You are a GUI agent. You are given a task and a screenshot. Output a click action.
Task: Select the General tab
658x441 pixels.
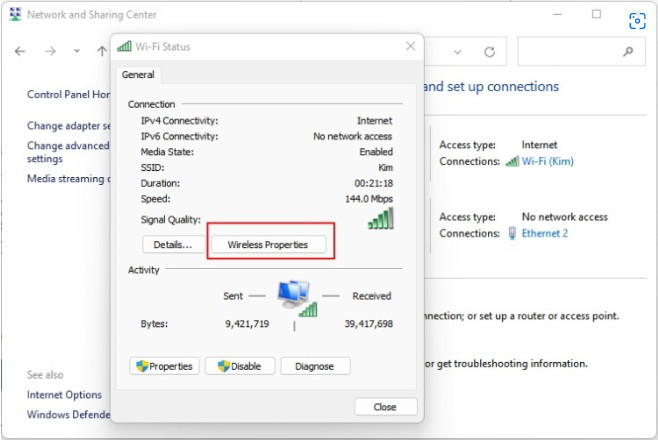138,75
